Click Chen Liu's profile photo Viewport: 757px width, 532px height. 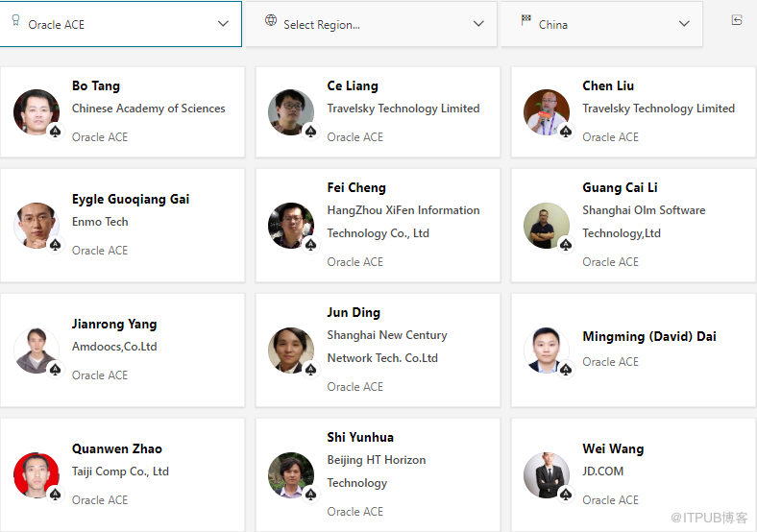pos(547,112)
